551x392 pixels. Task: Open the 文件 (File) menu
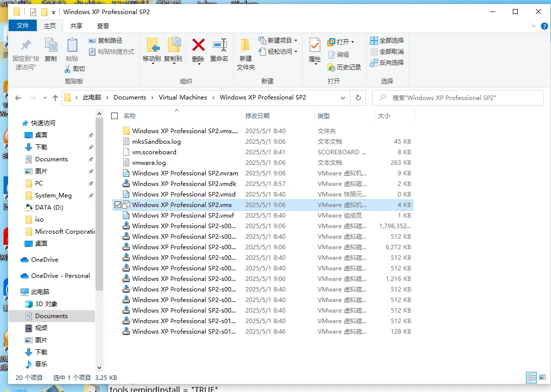[x=23, y=26]
